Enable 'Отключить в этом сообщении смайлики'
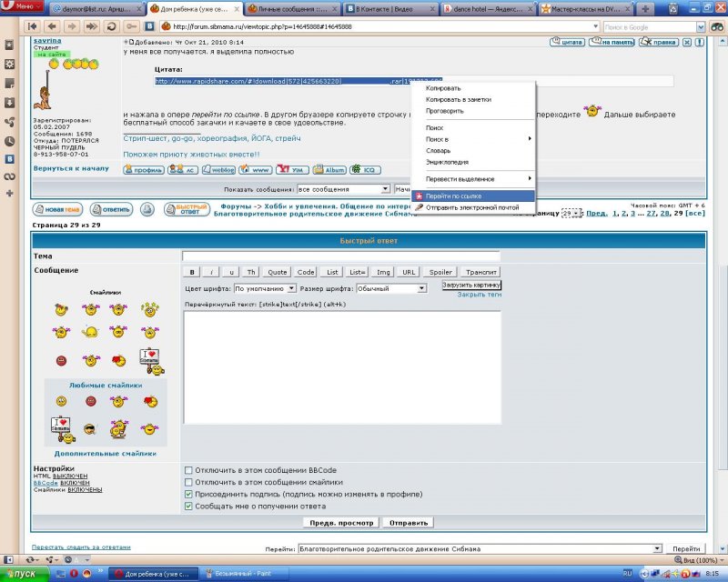This screenshot has width=728, height=582. (188, 482)
